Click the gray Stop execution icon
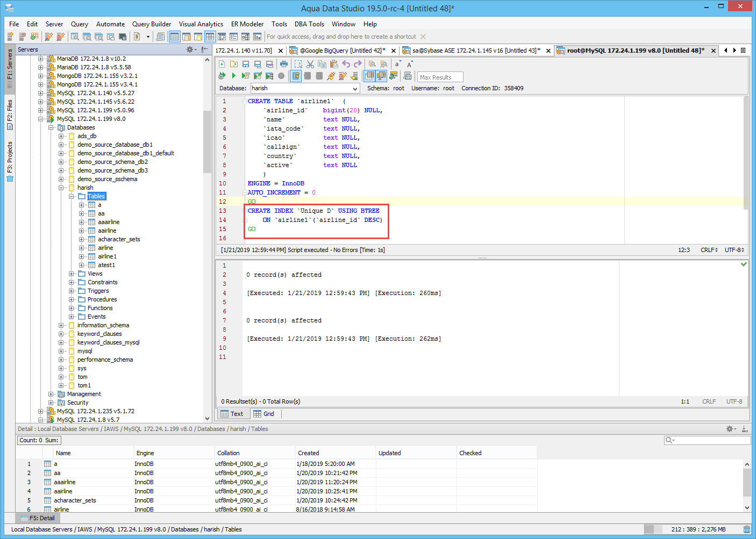Viewport: 756px width, 539px height. tap(281, 76)
